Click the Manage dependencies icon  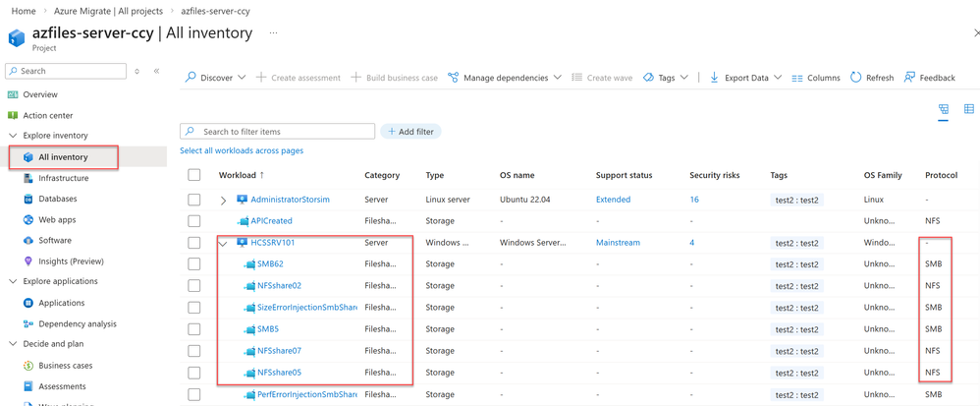point(453,78)
